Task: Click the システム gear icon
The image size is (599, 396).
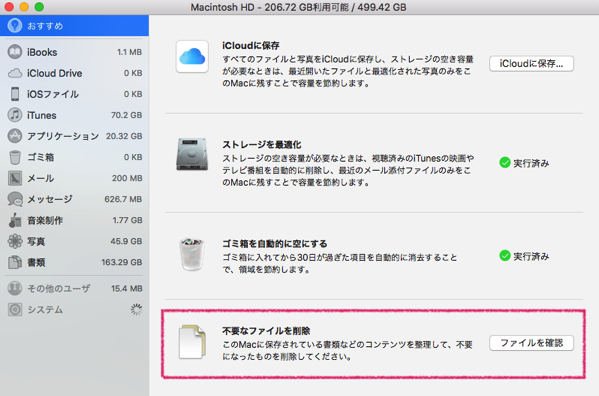Action: point(15,309)
